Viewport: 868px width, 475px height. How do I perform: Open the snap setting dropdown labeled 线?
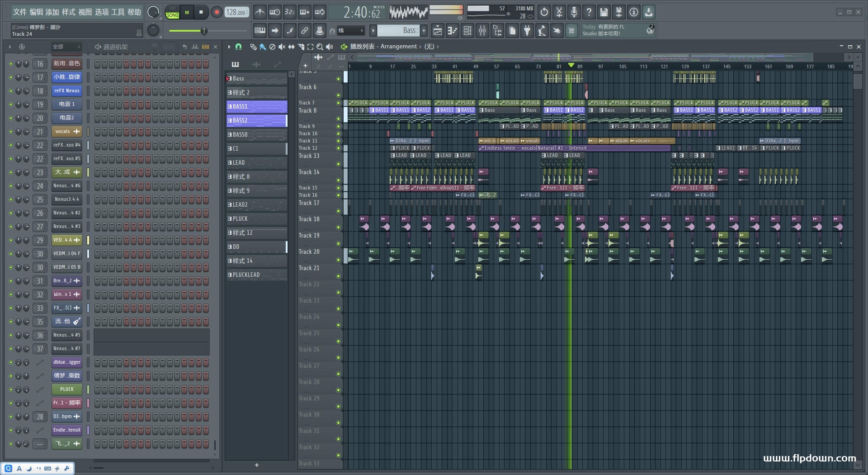pos(351,31)
